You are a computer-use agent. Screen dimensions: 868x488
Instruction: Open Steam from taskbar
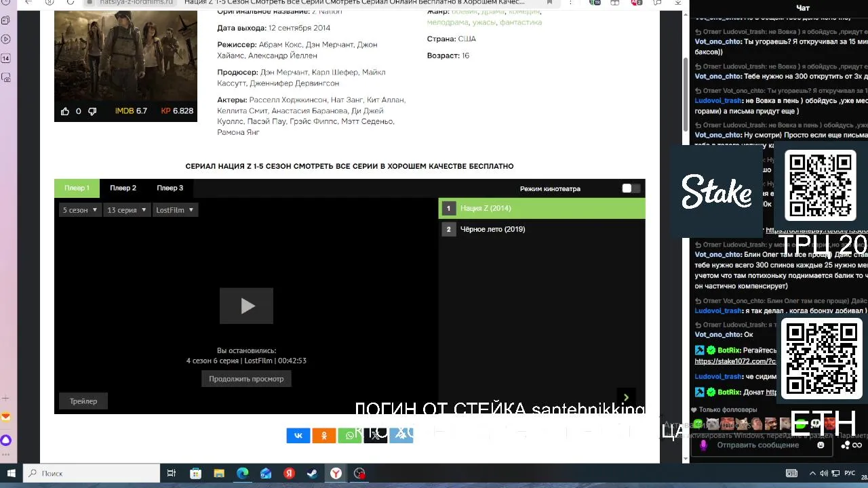tap(313, 473)
